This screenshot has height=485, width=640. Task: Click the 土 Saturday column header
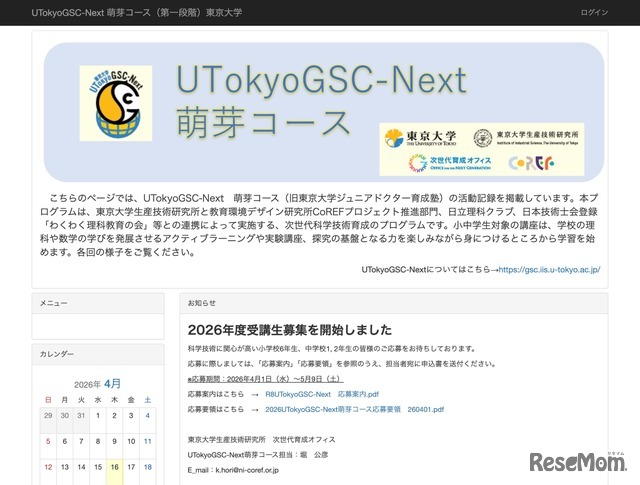click(x=148, y=400)
